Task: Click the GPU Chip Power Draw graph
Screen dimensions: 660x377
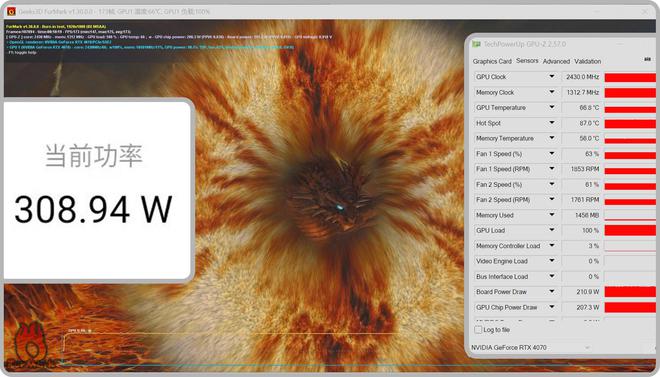Action: (630, 308)
